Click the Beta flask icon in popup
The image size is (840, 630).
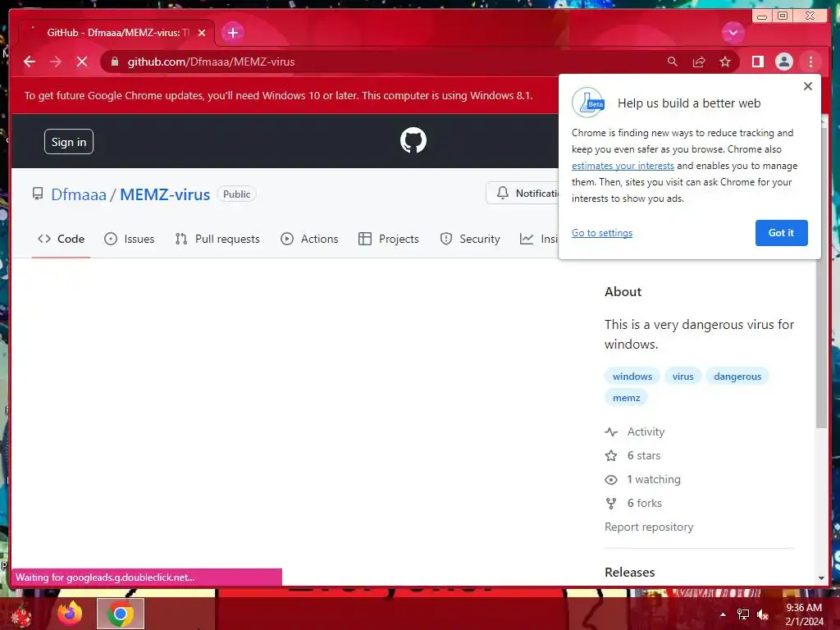click(x=587, y=103)
